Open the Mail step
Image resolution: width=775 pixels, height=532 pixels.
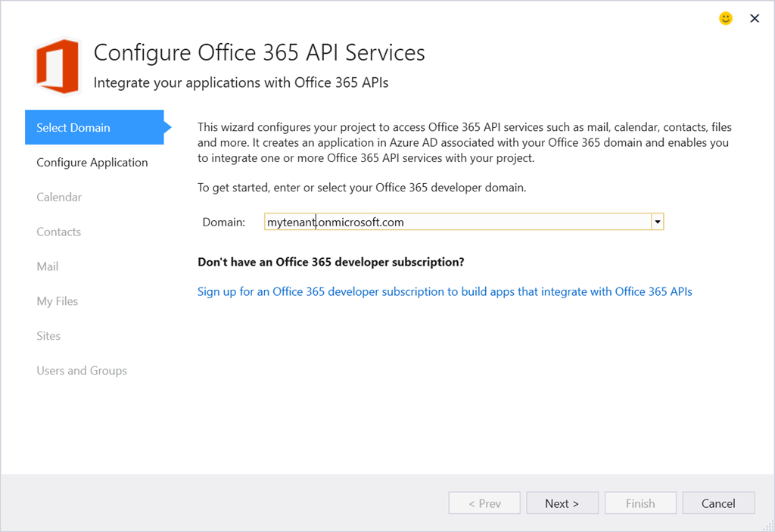click(48, 266)
